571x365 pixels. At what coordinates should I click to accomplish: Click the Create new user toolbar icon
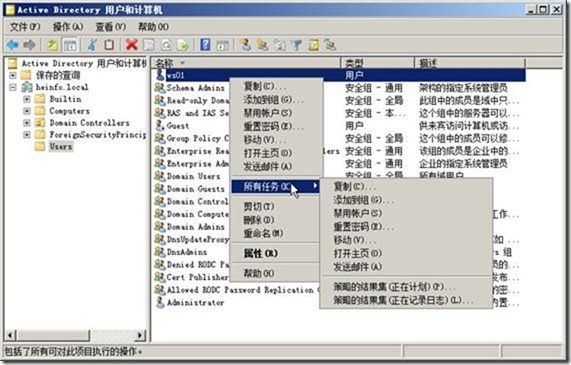pos(246,45)
